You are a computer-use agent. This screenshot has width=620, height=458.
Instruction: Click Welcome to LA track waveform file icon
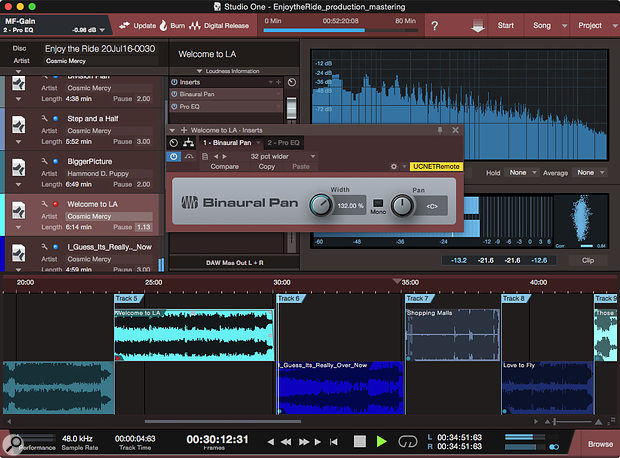[19, 210]
